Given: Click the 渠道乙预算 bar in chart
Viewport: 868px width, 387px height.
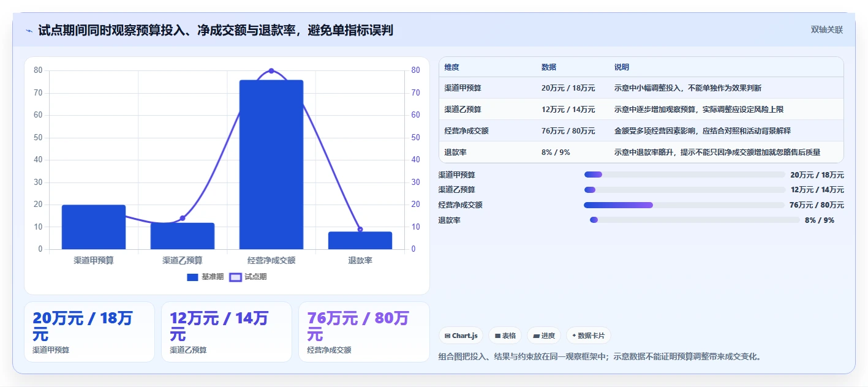Looking at the screenshot, I should tap(183, 236).
